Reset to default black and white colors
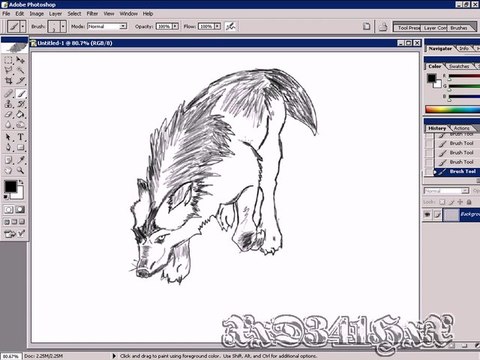Image resolution: width=480 pixels, height=360 pixels. 6,197
